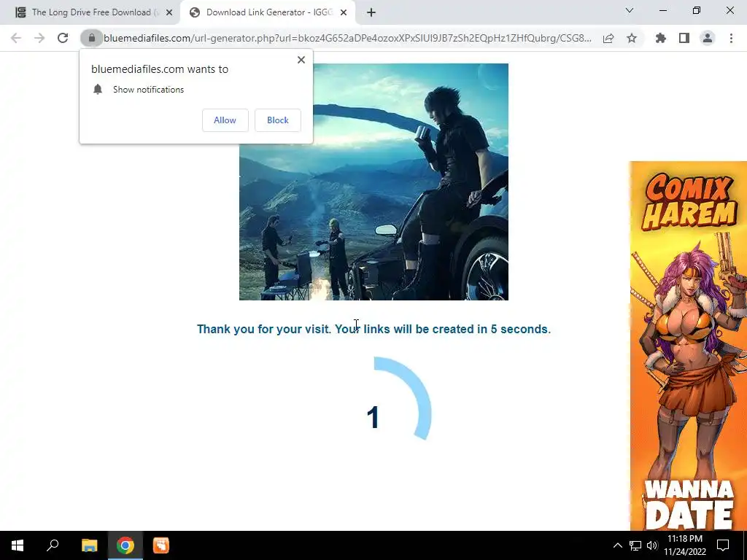Show hidden system tray icons
Viewport: 747px width, 560px height.
617,545
